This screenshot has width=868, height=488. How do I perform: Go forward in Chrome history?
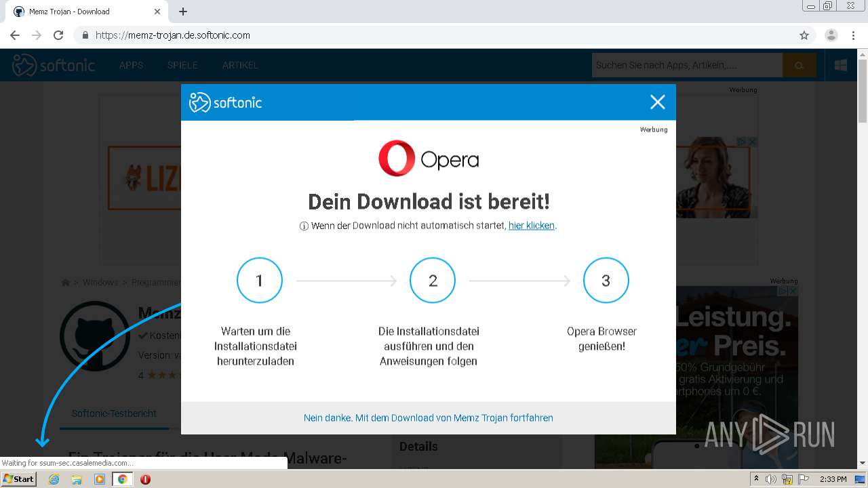click(x=37, y=35)
